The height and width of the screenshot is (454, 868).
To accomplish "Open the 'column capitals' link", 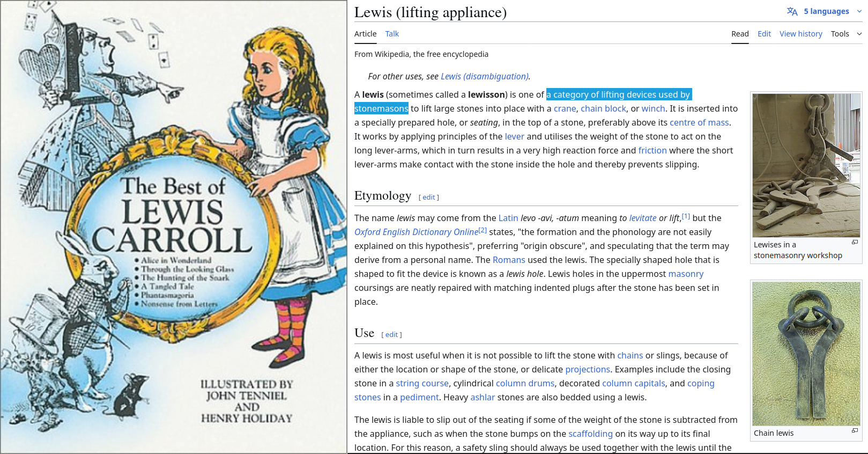I will [x=634, y=383].
